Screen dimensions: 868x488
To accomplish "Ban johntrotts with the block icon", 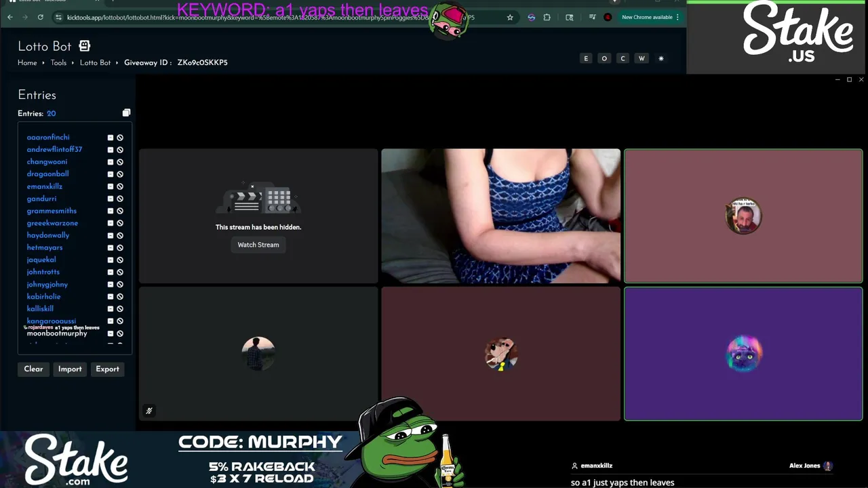I will pyautogui.click(x=120, y=272).
